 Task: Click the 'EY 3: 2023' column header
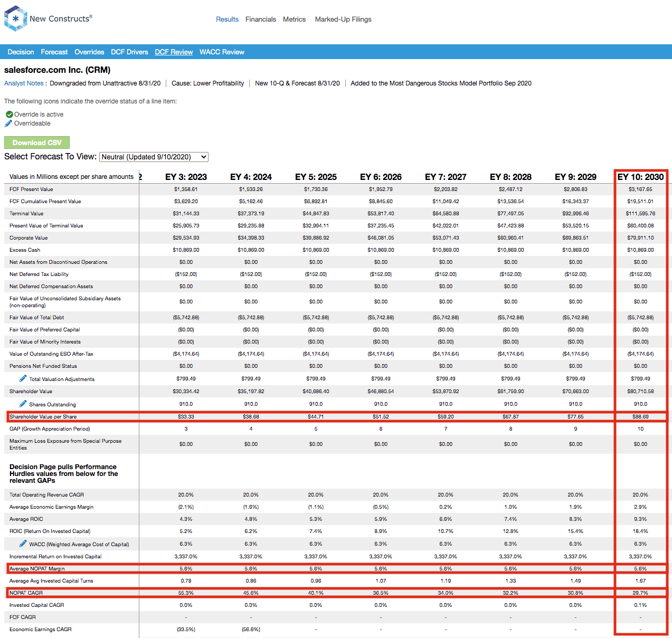pyautogui.click(x=186, y=177)
